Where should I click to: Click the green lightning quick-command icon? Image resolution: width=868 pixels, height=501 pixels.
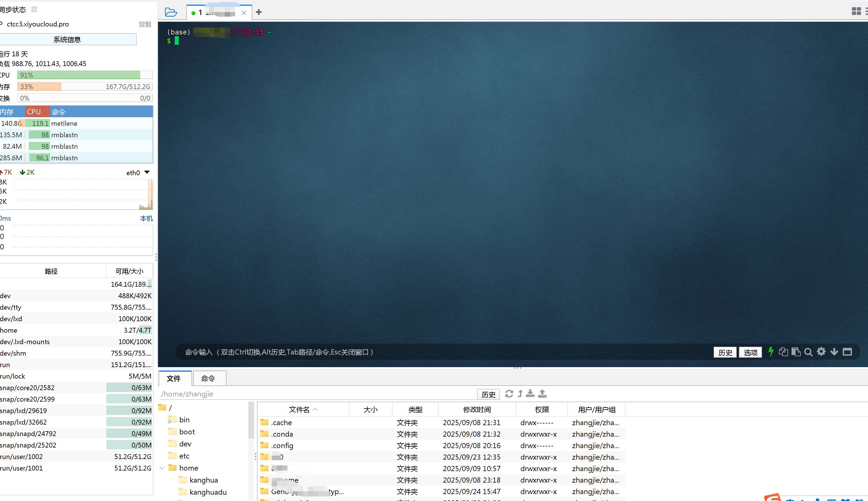click(771, 352)
